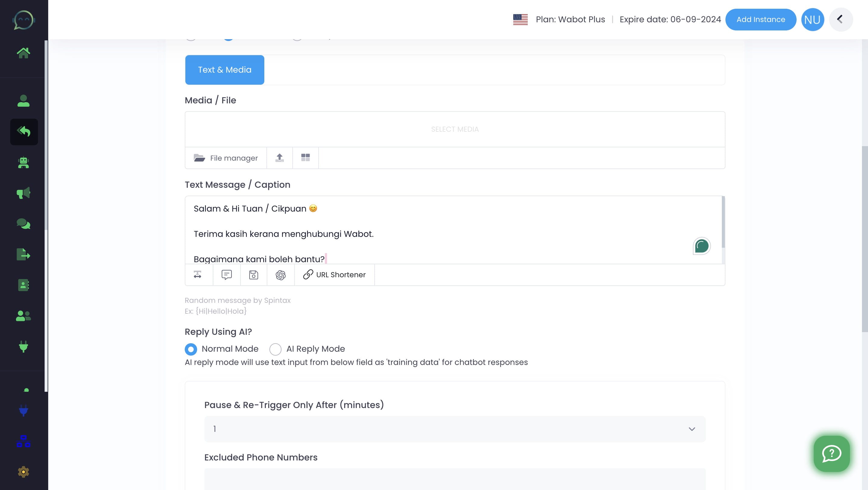The width and height of the screenshot is (868, 490).
Task: Click the Add Instance button
Action: point(761,19)
